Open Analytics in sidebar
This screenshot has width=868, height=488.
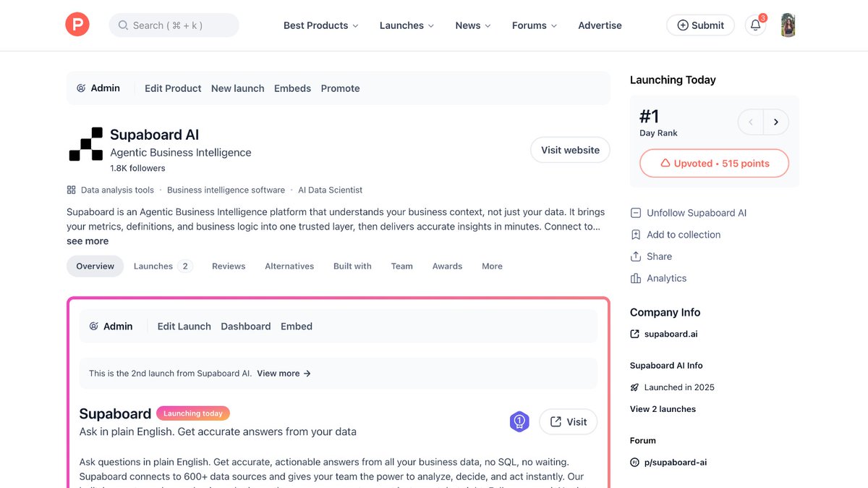[x=666, y=278]
